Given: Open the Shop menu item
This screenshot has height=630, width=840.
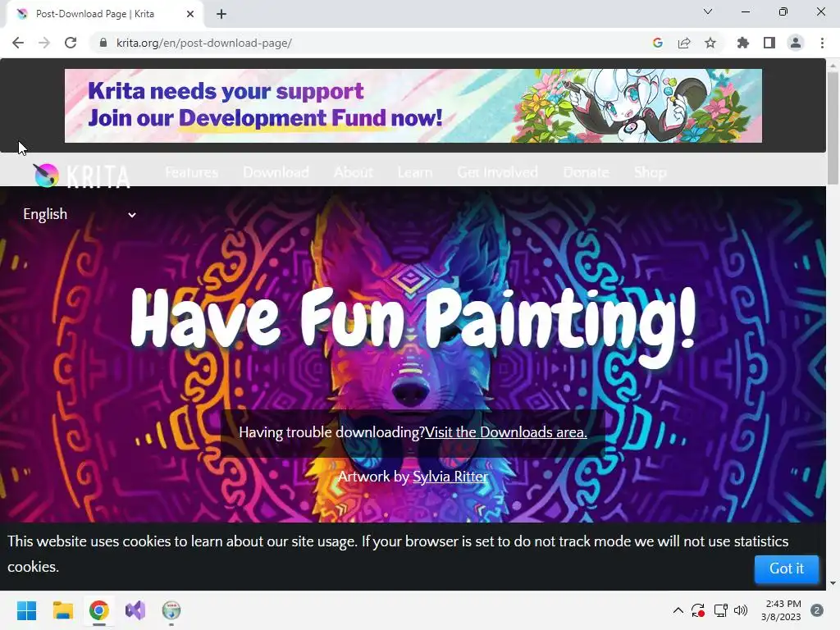Looking at the screenshot, I should (x=651, y=172).
